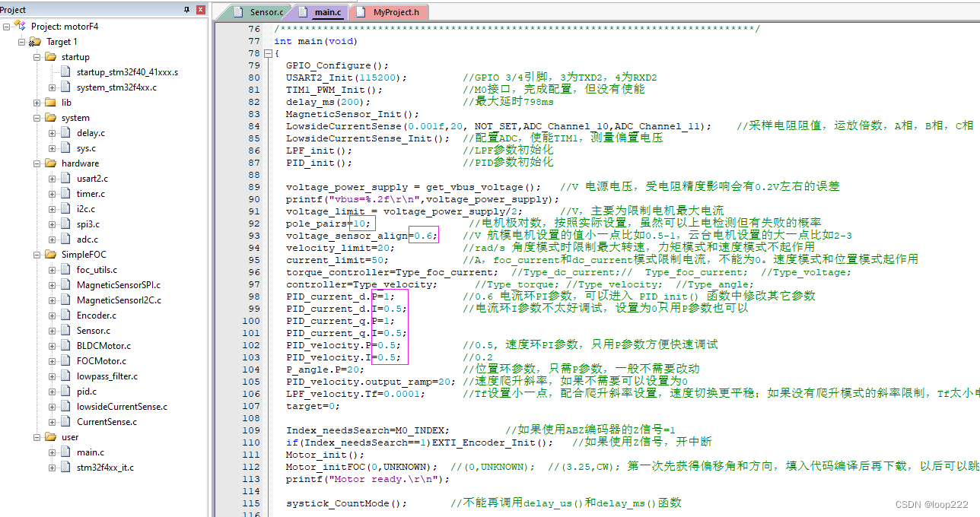Select MagneticSensorI2C.c in project tree
This screenshot has height=517, width=980.
(119, 300)
